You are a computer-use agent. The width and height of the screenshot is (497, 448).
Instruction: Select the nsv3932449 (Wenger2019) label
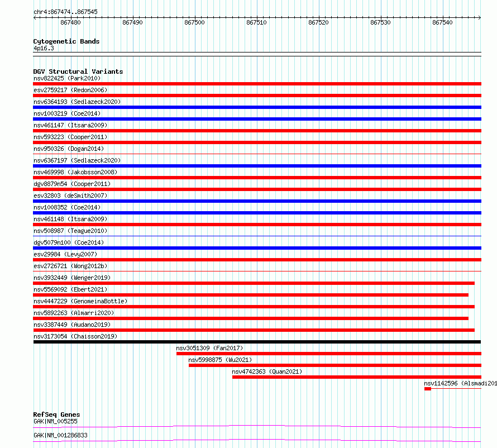[x=72, y=278]
